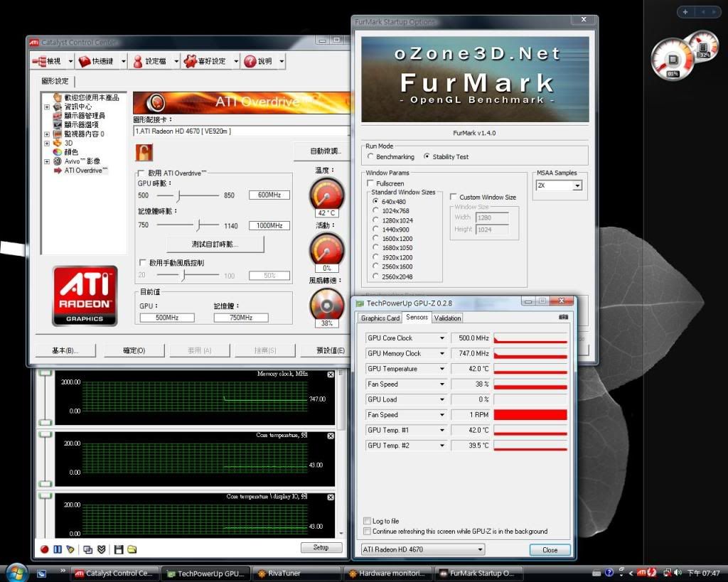Click the network icon with red X in tray
The height and width of the screenshot is (582, 728).
coord(668,573)
